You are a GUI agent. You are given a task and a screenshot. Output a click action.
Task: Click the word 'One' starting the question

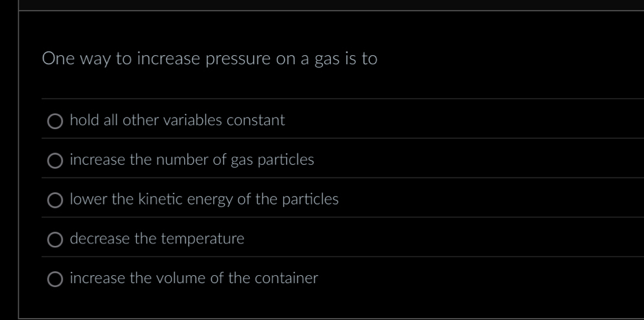56,59
